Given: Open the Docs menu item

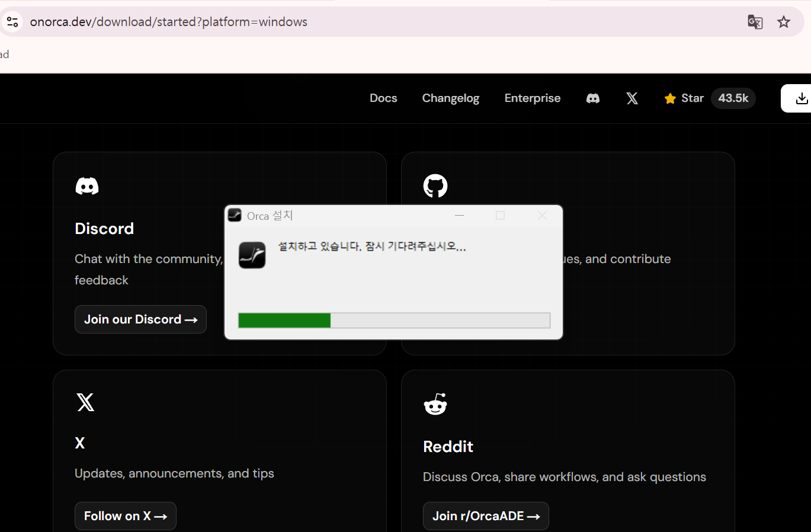Looking at the screenshot, I should pyautogui.click(x=383, y=98).
